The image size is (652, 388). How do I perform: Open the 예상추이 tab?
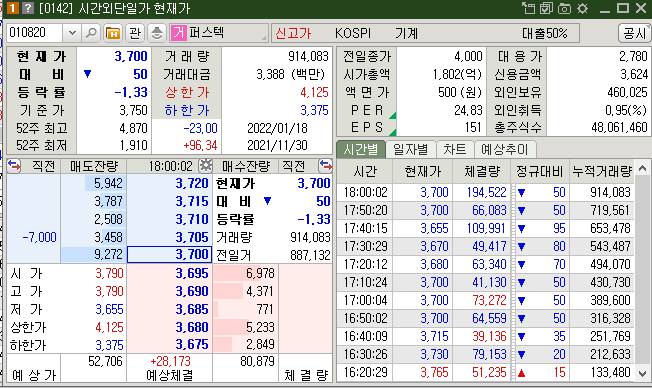point(504,149)
